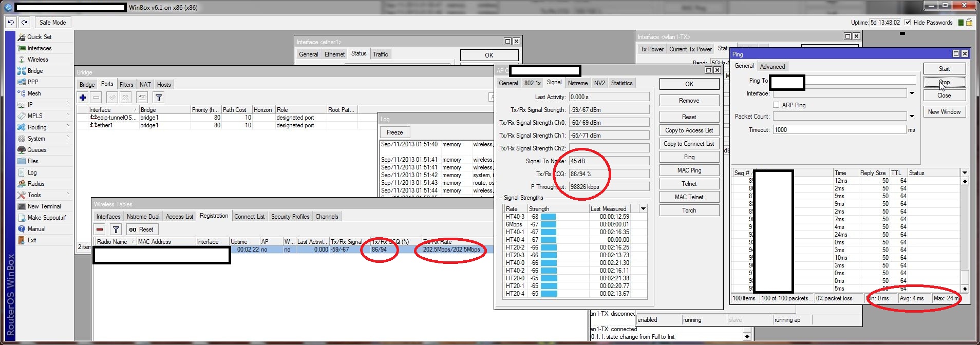
Task: Open Radius in sidebar
Action: [36, 184]
